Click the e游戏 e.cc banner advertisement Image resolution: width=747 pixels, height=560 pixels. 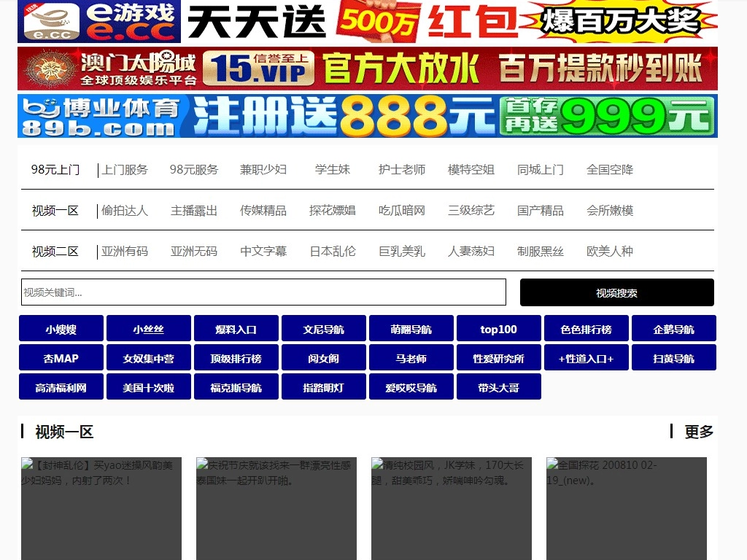[367, 22]
